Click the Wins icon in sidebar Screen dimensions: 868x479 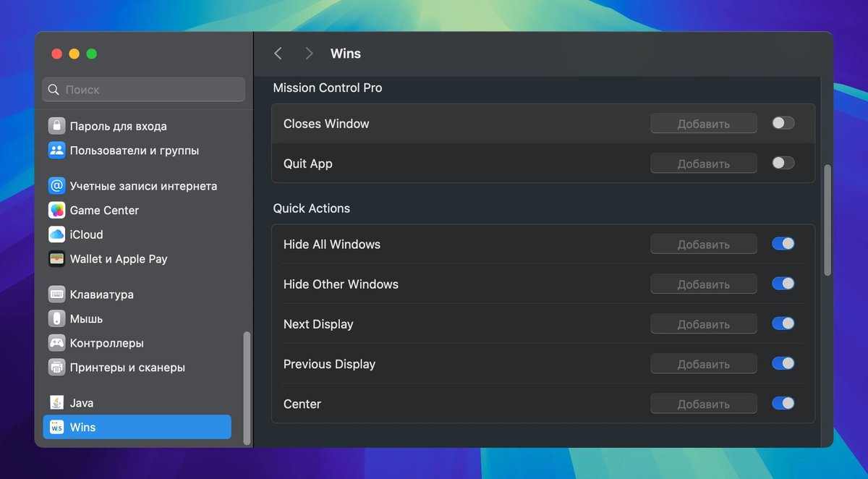click(x=57, y=428)
